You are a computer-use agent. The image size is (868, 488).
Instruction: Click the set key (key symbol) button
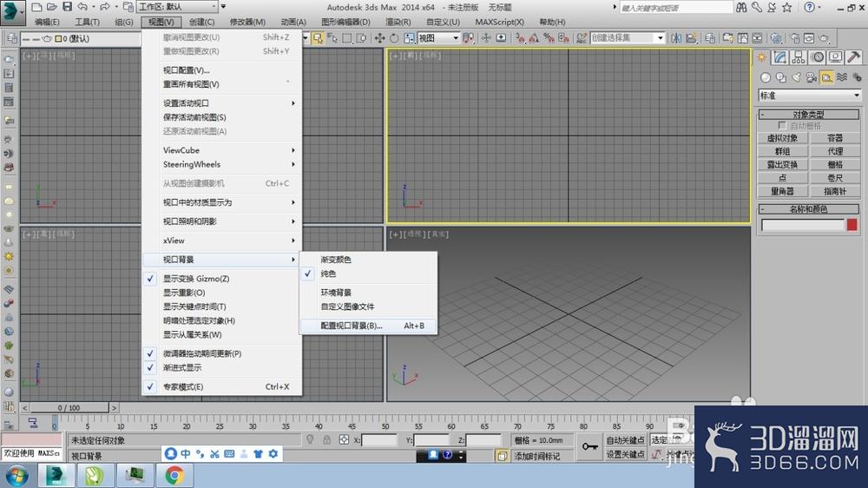[590, 446]
